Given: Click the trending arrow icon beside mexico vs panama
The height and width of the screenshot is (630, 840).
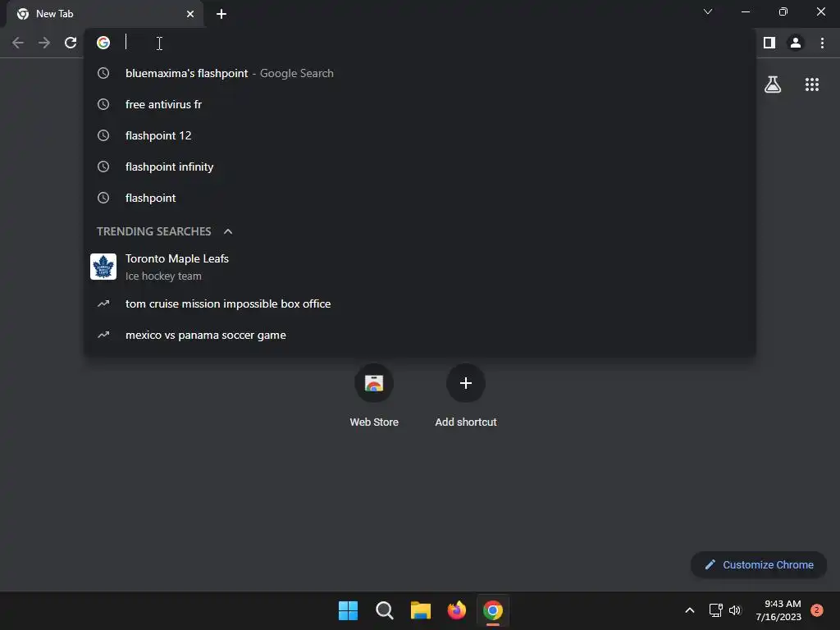Looking at the screenshot, I should pyautogui.click(x=103, y=335).
